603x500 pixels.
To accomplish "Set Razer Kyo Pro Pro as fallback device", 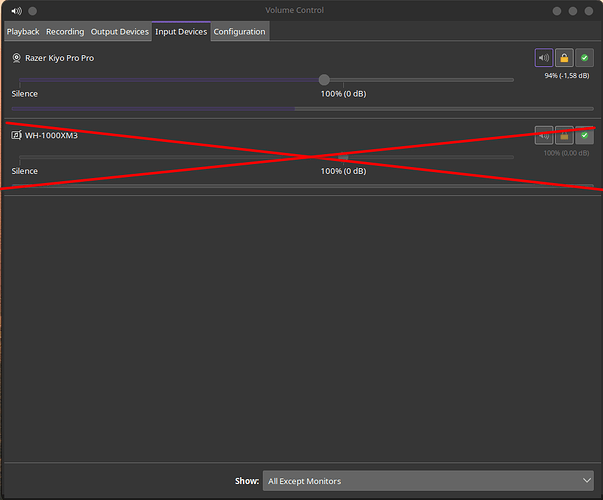I will pyautogui.click(x=585, y=58).
